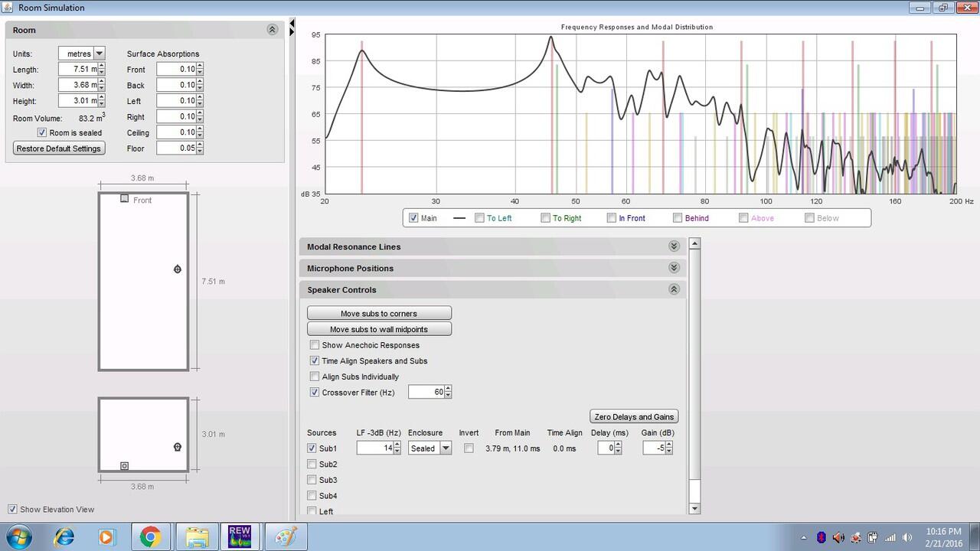Image resolution: width=980 pixels, height=551 pixels.
Task: Click the Length input field
Action: [78, 70]
